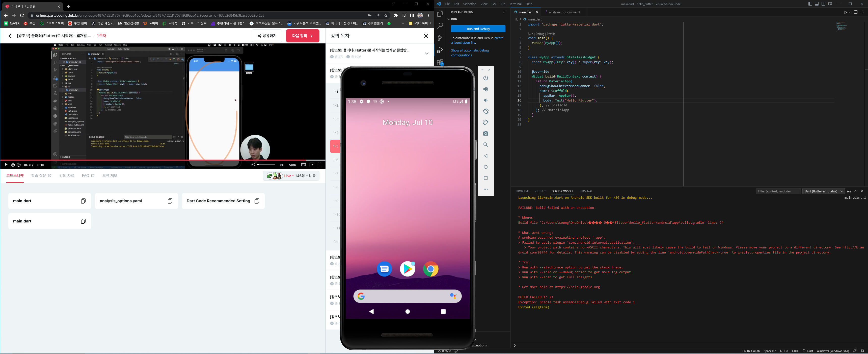Open emulator extended controls (three dots)
This screenshot has width=868, height=354.
[x=485, y=189]
